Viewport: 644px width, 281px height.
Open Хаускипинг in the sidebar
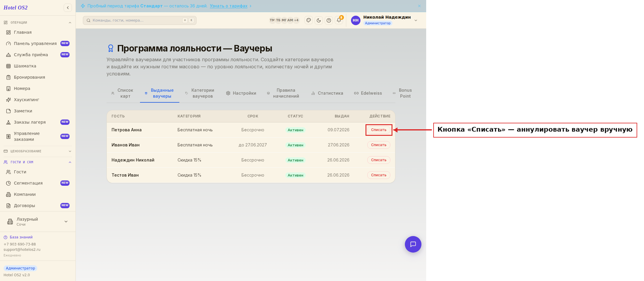point(38,100)
